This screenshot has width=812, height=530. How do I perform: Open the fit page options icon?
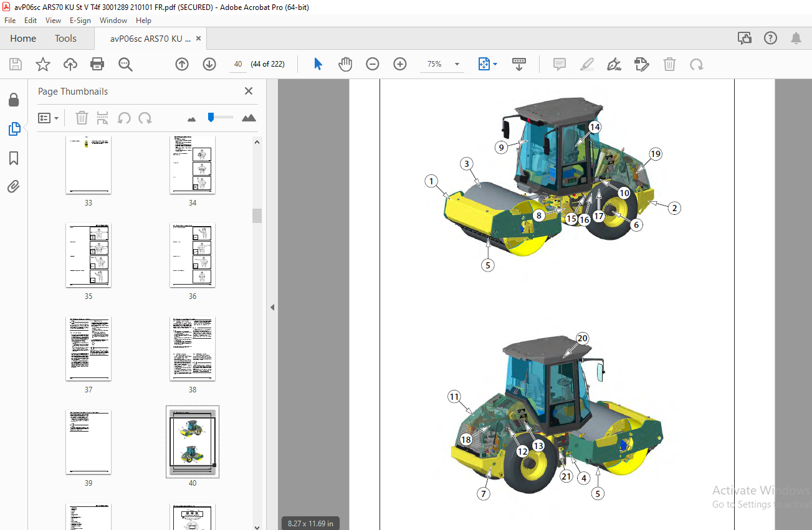(x=487, y=64)
